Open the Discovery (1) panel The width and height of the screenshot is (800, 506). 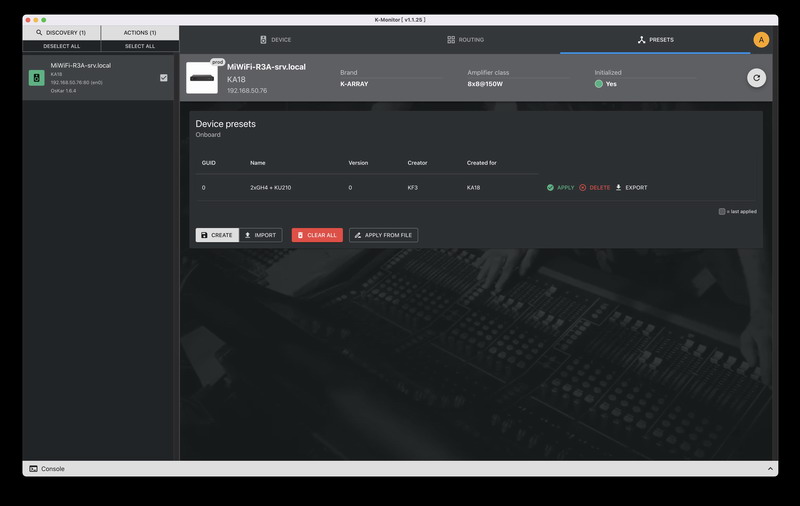61,33
